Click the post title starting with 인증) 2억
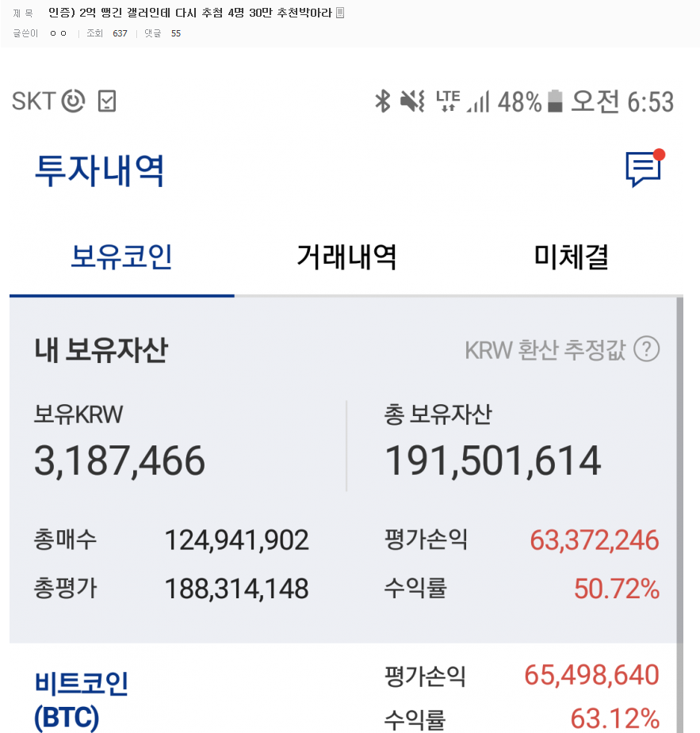The image size is (700, 733). 190,13
